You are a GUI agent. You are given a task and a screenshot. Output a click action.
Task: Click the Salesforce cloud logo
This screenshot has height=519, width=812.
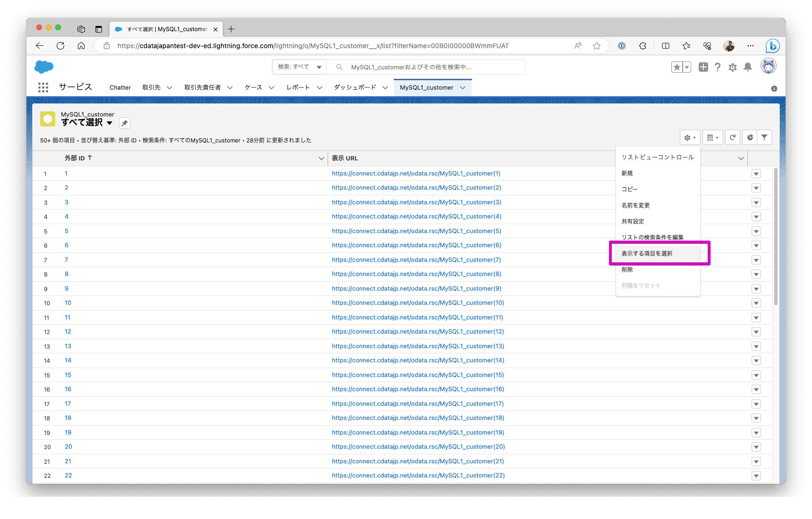coord(44,67)
